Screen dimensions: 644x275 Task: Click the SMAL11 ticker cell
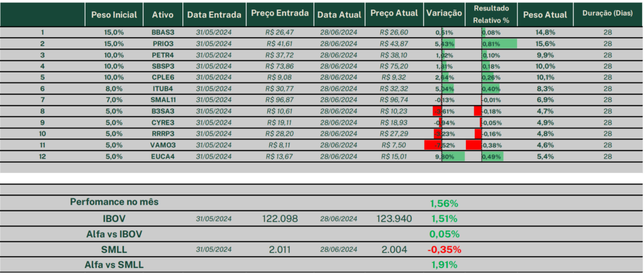pyautogui.click(x=163, y=100)
